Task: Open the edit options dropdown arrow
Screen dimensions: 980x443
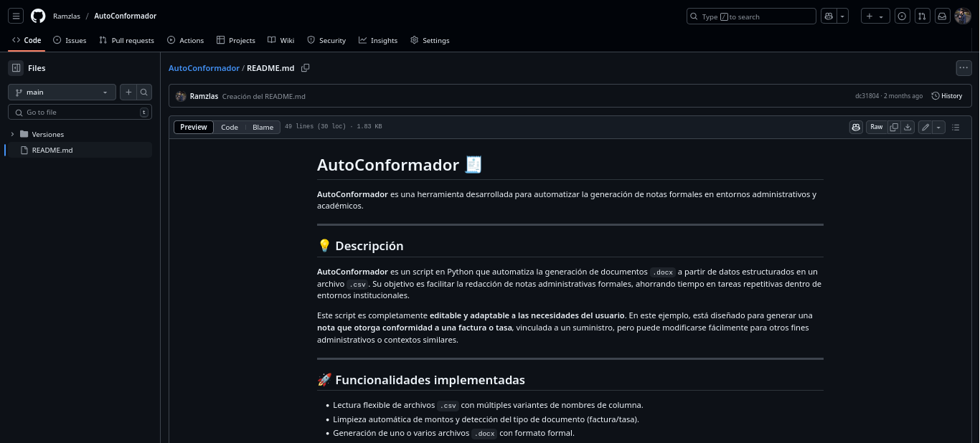Action: [937, 127]
